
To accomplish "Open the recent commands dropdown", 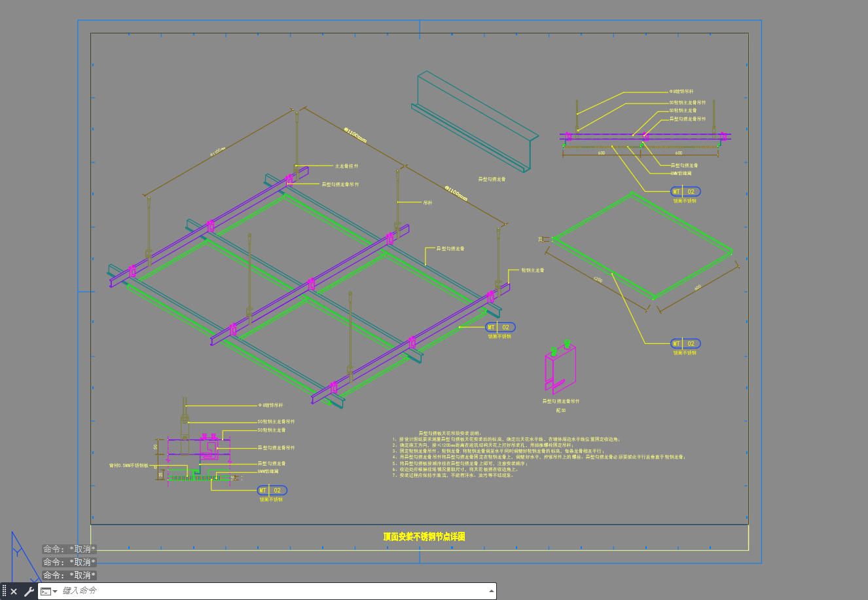I will [49, 591].
